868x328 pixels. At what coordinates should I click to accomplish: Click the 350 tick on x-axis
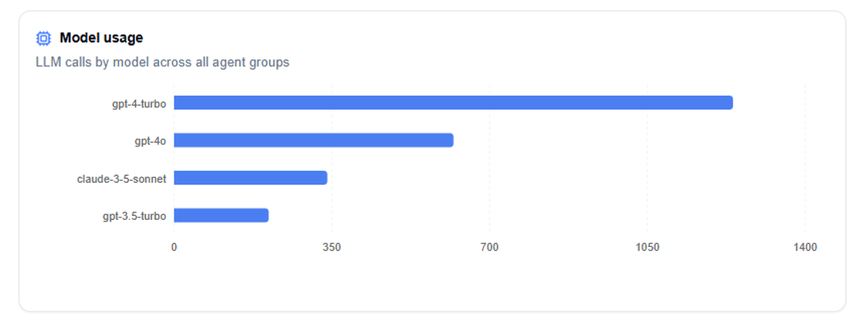point(332,248)
